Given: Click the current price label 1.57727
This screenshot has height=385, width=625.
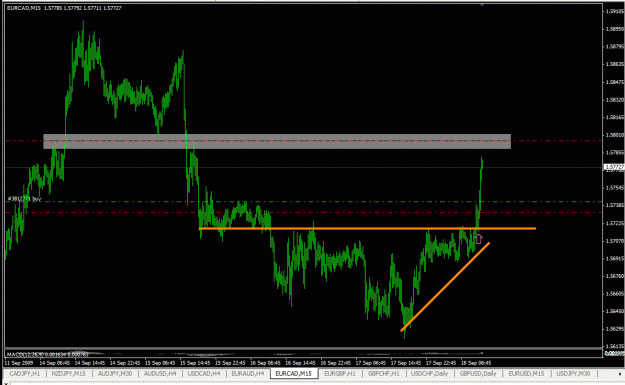Looking at the screenshot, I should [x=614, y=167].
